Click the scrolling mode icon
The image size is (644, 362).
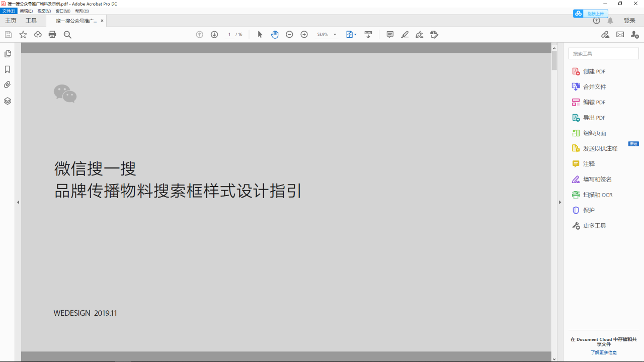pos(368,35)
